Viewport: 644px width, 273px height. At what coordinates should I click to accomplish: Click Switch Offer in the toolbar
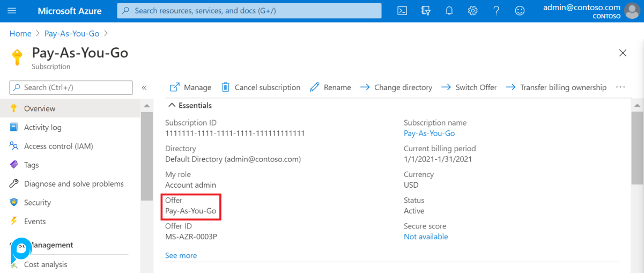[x=469, y=87]
